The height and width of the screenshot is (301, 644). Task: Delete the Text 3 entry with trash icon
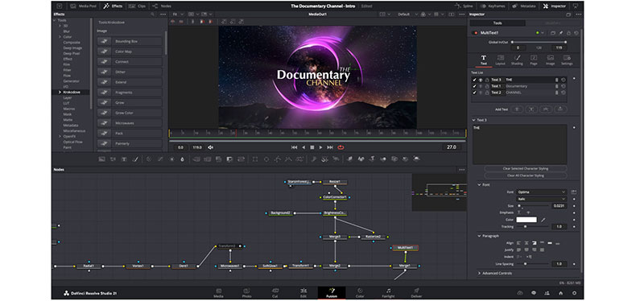pyautogui.click(x=557, y=80)
